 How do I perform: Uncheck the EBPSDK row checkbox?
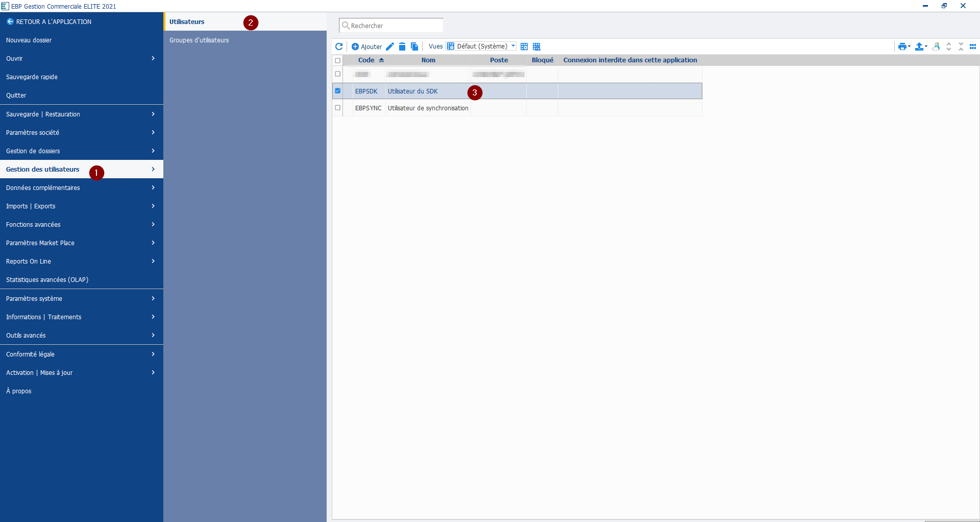(x=337, y=91)
